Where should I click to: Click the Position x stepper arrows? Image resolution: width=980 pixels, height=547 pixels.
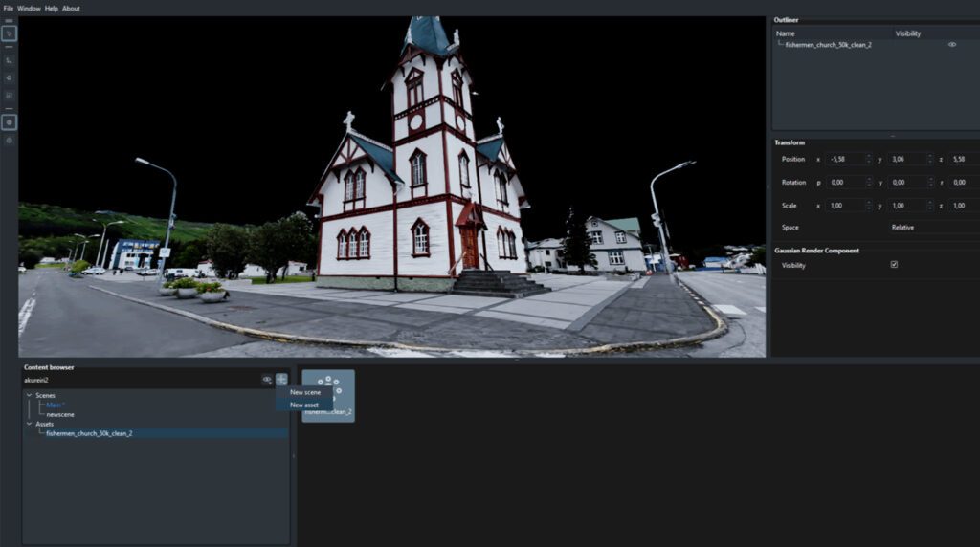[x=868, y=159]
